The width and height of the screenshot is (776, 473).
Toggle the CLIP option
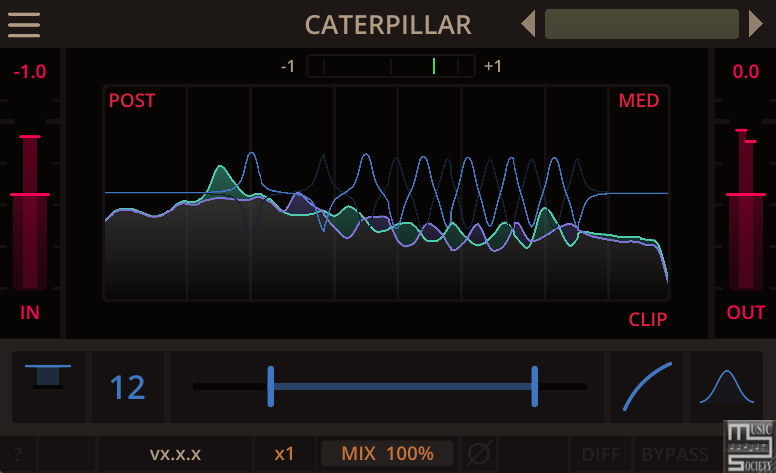click(648, 319)
